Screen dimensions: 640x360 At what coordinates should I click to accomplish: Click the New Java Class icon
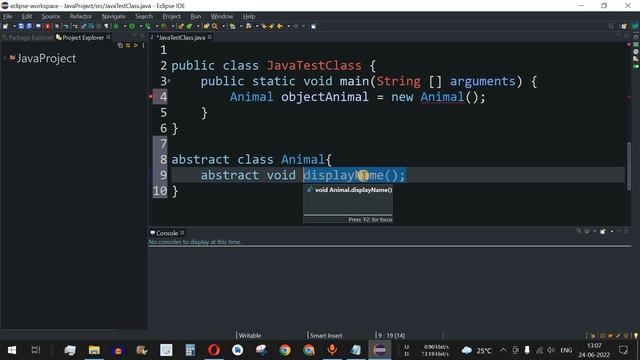pos(189,26)
